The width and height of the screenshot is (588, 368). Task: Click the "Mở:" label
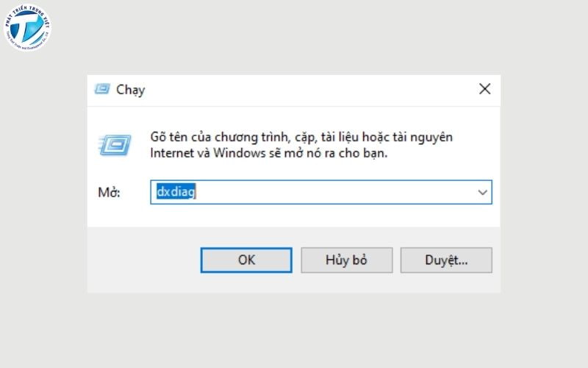[109, 193]
